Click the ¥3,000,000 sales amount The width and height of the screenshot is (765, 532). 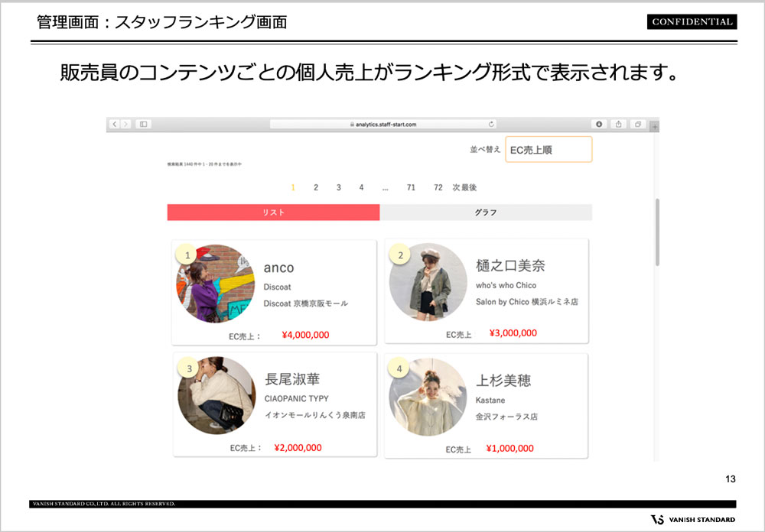[x=513, y=333]
